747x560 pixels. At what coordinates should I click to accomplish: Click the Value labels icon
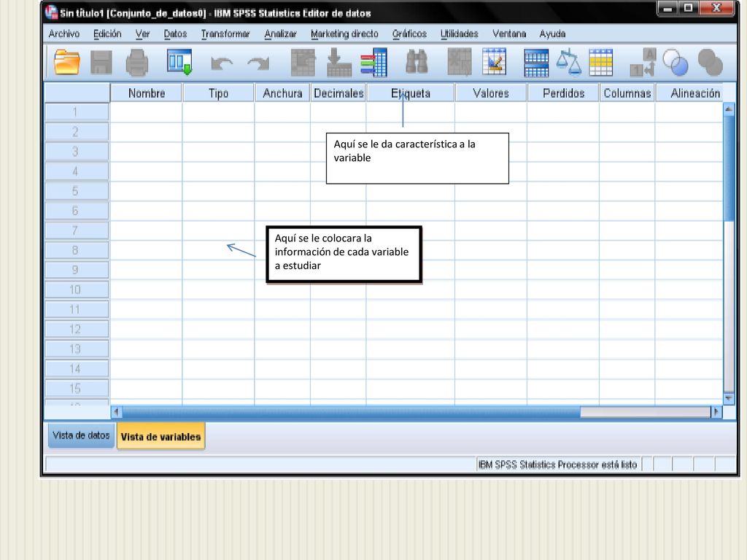tap(643, 63)
